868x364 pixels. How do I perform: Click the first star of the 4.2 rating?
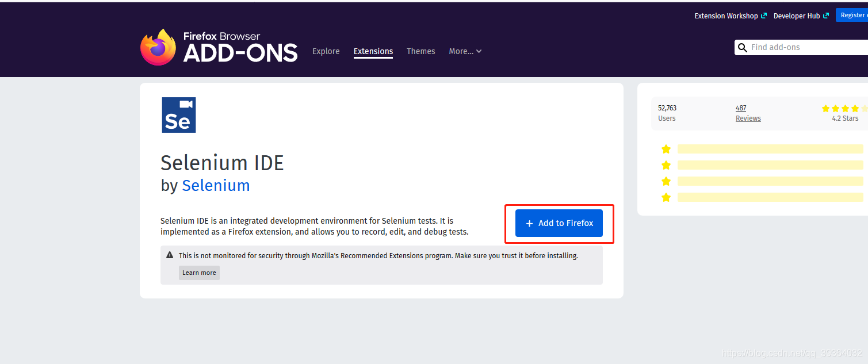tap(825, 108)
